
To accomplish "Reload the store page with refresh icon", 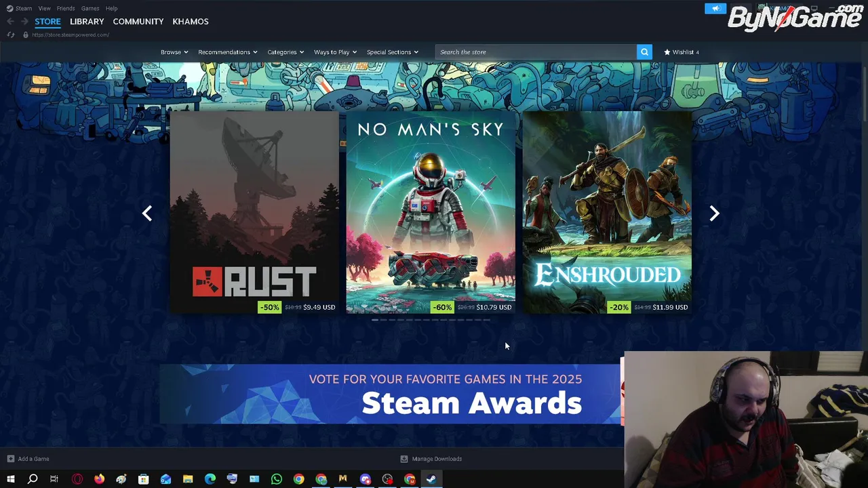I will pos(10,35).
